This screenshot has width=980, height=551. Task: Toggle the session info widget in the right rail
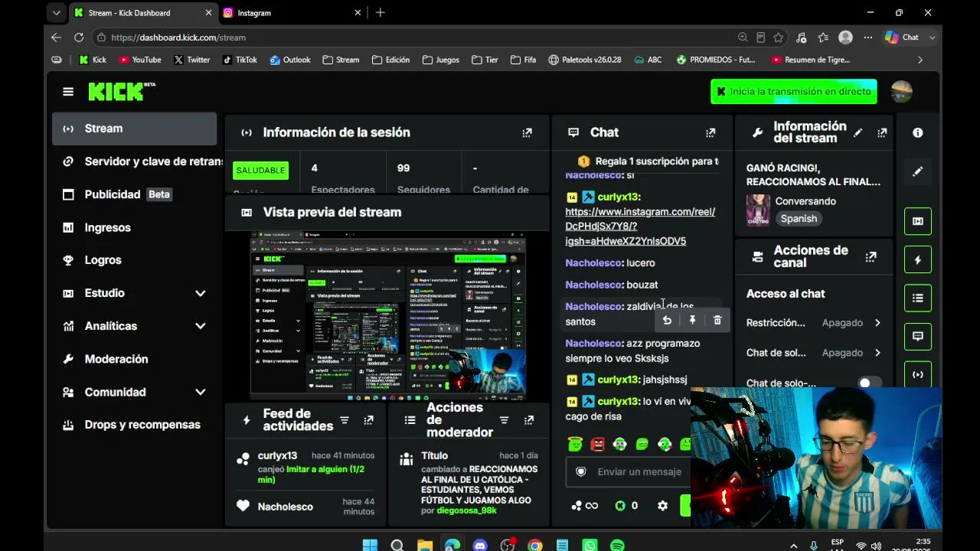click(918, 374)
